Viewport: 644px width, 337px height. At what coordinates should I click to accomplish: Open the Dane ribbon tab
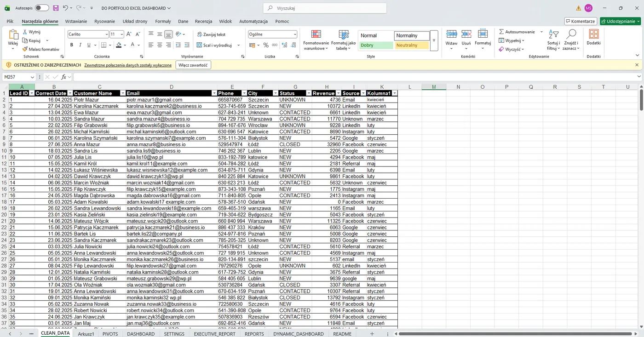coord(183,21)
